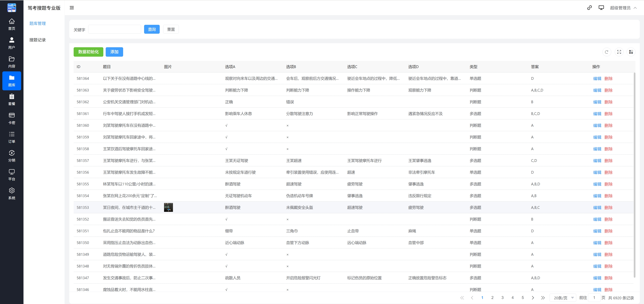Click the app logo at top left
Image resolution: width=644 pixels, height=304 pixels.
point(12,8)
